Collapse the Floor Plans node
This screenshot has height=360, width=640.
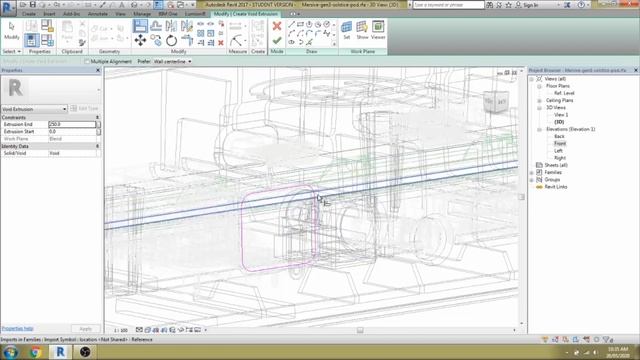(x=539, y=86)
